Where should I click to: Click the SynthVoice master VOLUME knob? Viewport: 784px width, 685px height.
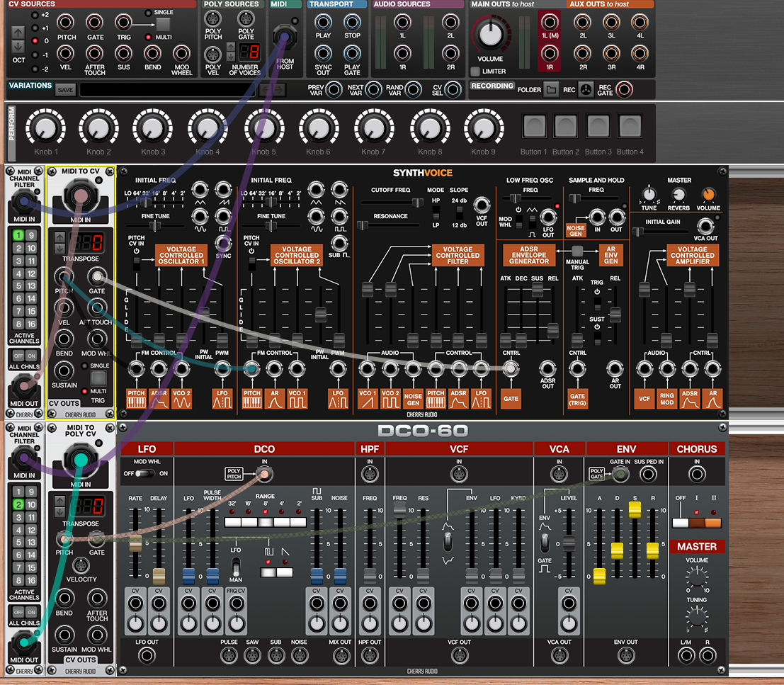708,195
